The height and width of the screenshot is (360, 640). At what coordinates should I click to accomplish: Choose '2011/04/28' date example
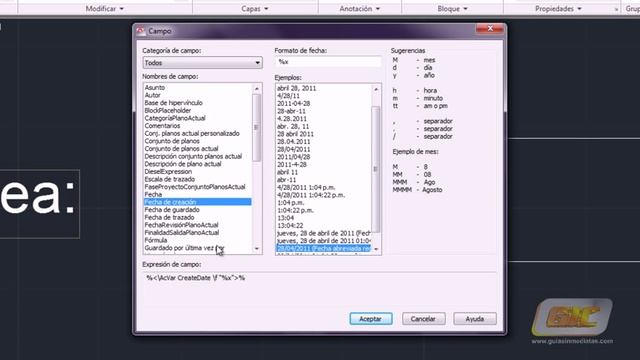click(293, 157)
